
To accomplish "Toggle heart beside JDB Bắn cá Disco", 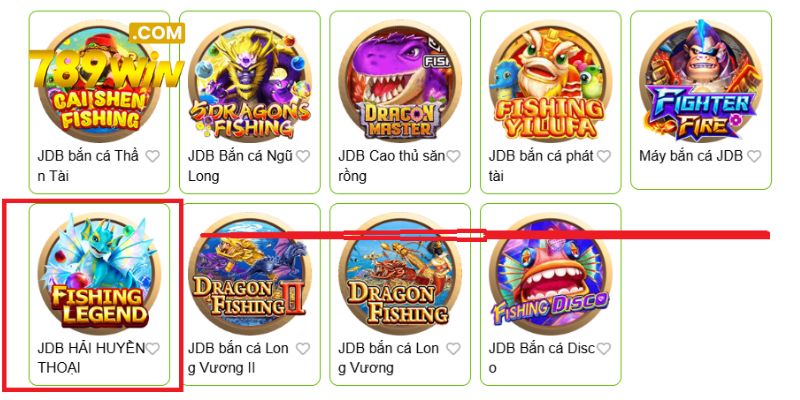I will tap(604, 348).
